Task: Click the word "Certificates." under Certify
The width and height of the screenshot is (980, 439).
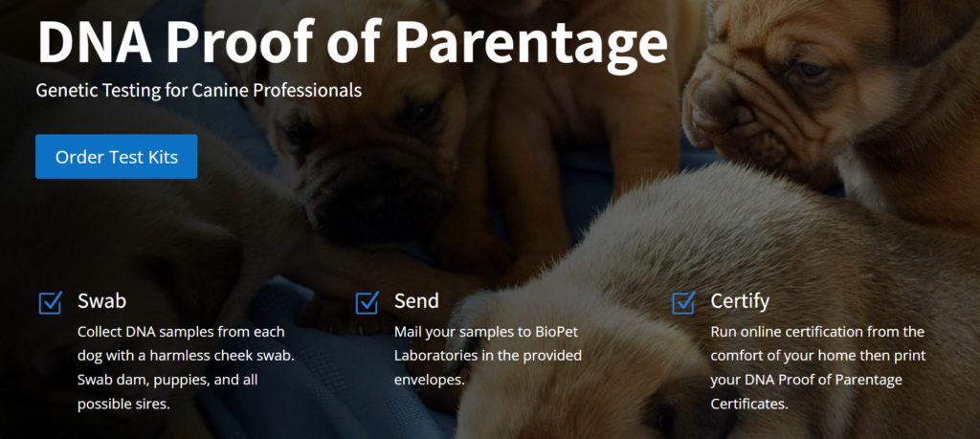Action: pos(749,404)
